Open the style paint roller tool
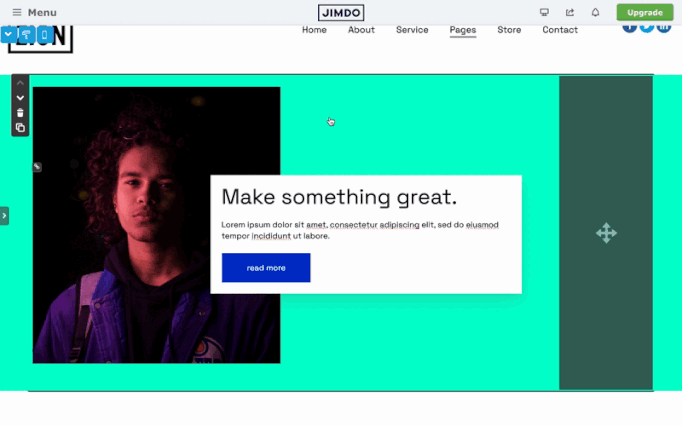 [26, 34]
